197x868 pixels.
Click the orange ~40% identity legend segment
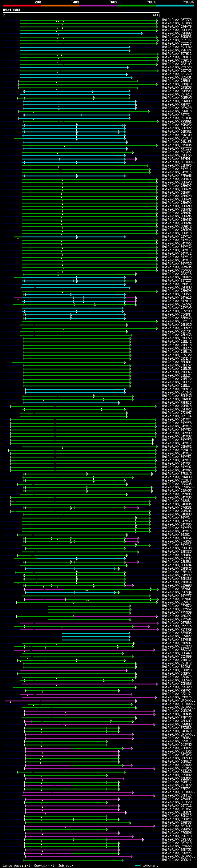coord(60,6)
